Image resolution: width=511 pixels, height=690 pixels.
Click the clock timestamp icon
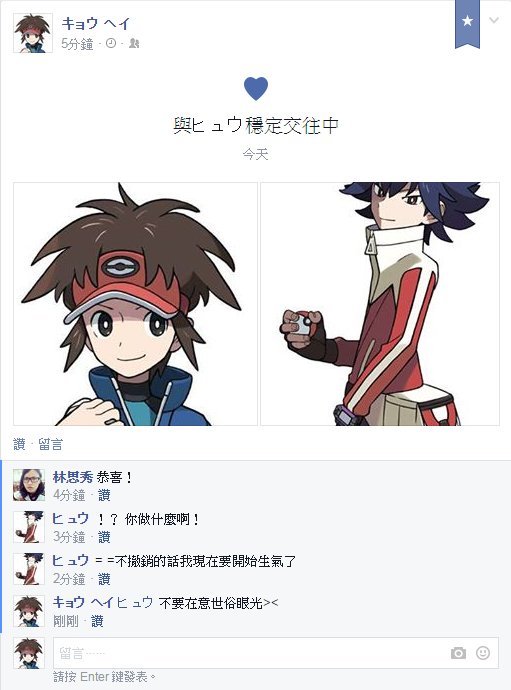[x=111, y=43]
